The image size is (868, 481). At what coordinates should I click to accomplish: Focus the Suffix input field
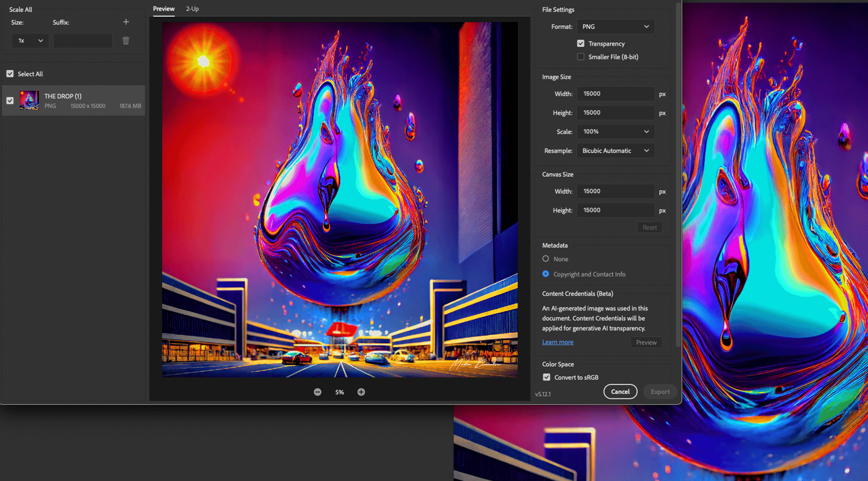click(83, 40)
